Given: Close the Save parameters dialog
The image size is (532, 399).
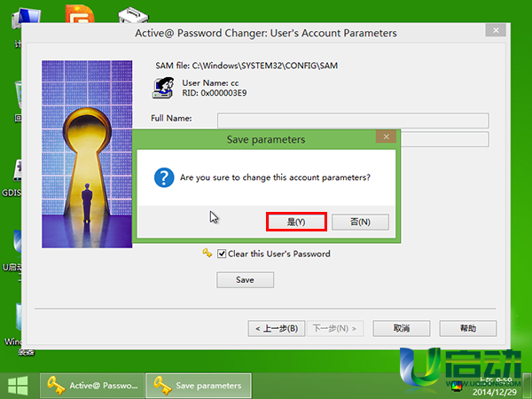Looking at the screenshot, I should coord(386,137).
